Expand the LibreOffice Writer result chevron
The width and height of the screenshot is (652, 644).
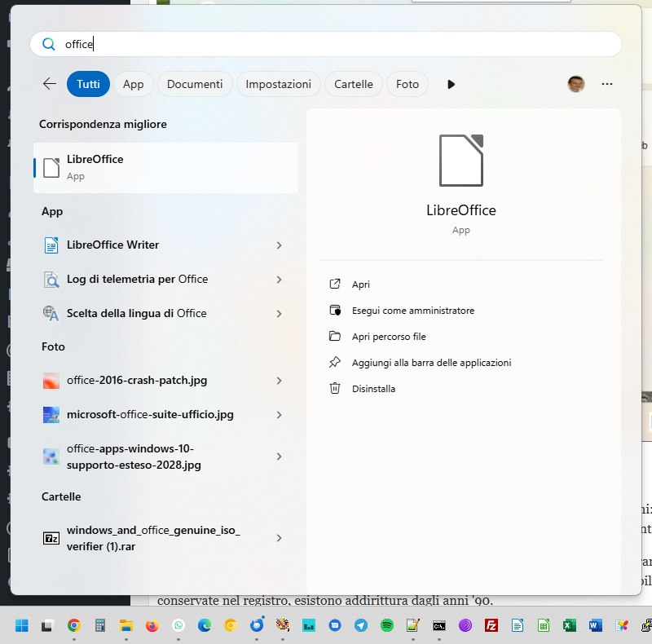click(x=280, y=245)
